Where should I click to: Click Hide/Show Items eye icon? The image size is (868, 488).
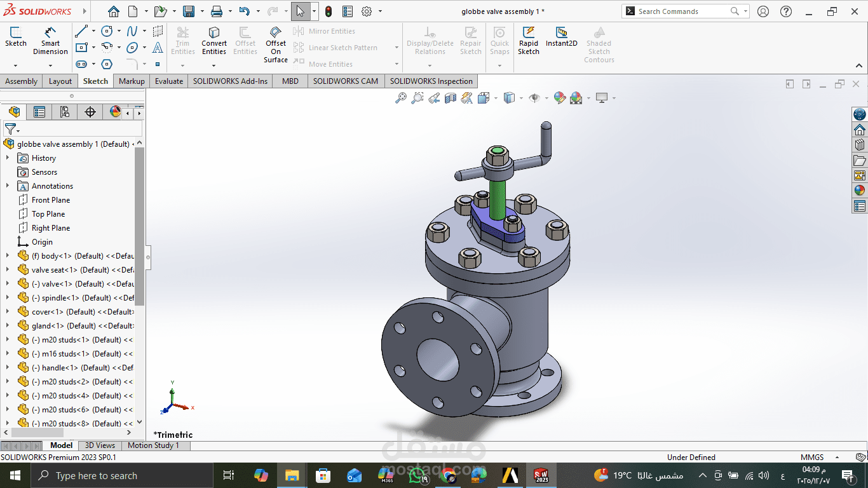[x=534, y=98]
